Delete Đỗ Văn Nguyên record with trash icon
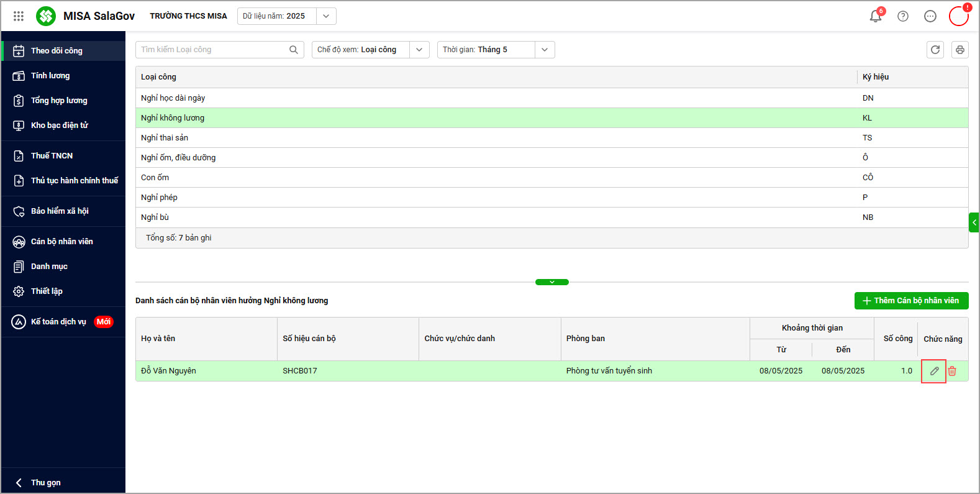Screen dimensions: 980x494 pos(952,371)
